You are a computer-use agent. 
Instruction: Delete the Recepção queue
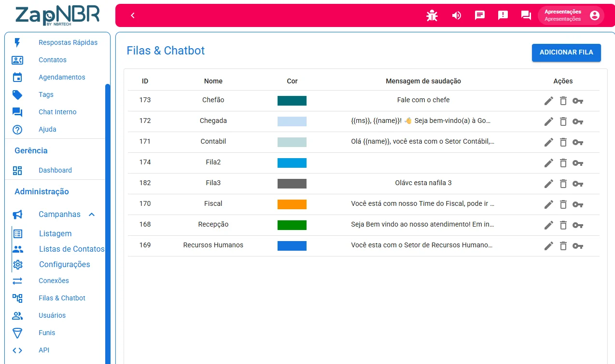pos(563,225)
